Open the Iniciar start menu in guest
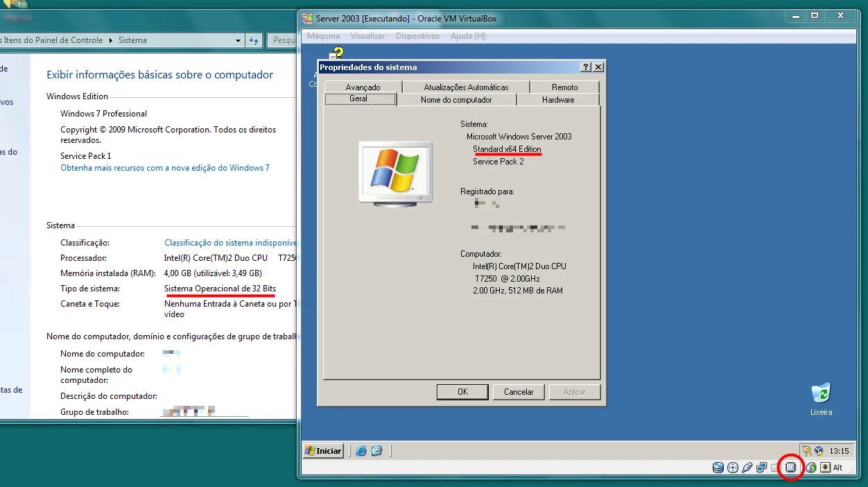The width and height of the screenshot is (868, 487). click(323, 451)
